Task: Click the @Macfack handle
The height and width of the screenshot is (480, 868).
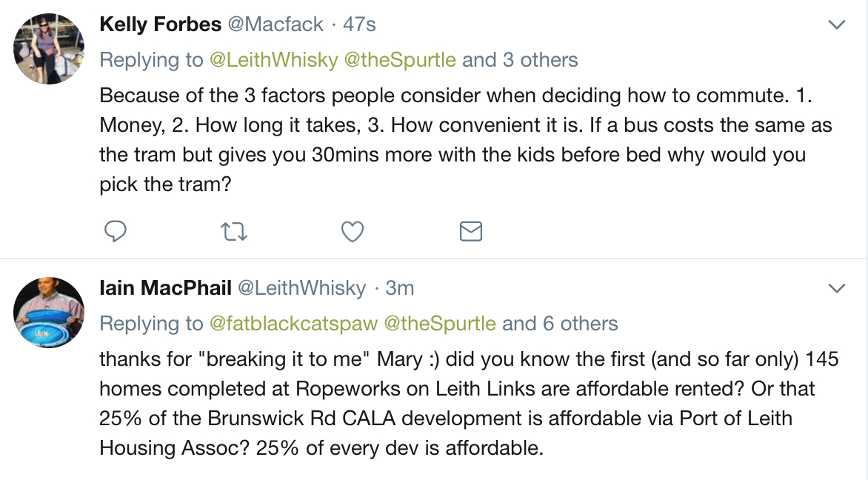Action: 276,24
